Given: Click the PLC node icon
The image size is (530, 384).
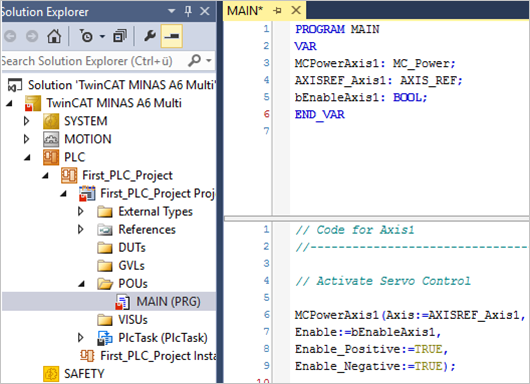Looking at the screenshot, I should [51, 157].
